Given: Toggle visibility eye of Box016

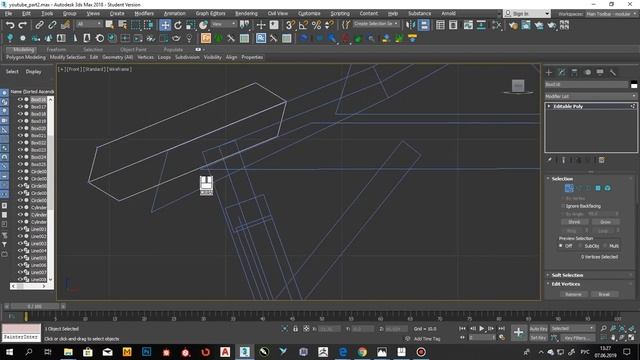Looking at the screenshot, I should click(20, 100).
